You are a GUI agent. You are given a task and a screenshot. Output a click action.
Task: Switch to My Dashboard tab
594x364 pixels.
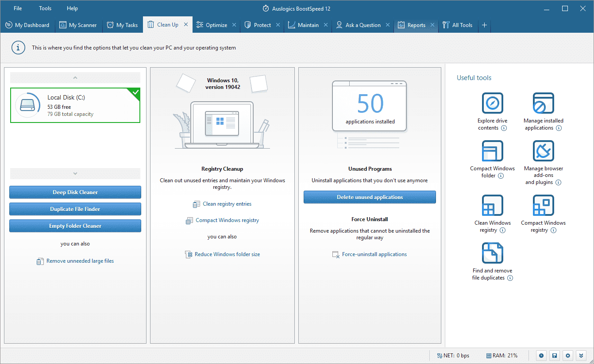coord(27,25)
